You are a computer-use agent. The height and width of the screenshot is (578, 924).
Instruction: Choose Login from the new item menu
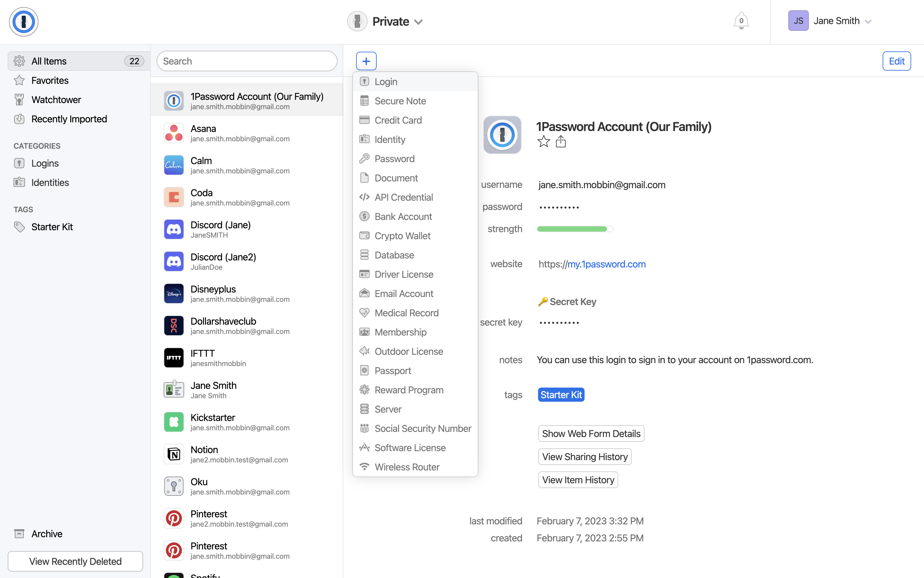pos(415,82)
